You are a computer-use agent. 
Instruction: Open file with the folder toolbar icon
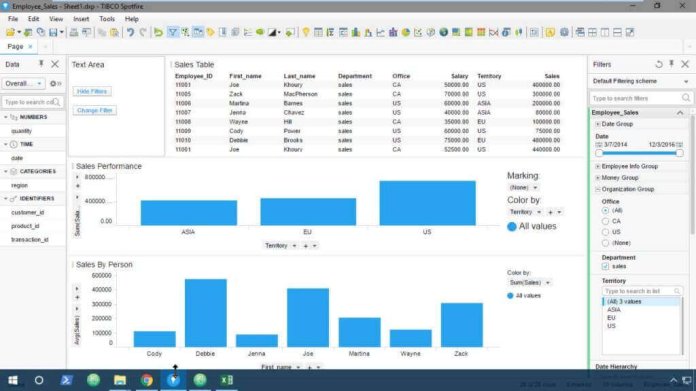tap(10, 32)
